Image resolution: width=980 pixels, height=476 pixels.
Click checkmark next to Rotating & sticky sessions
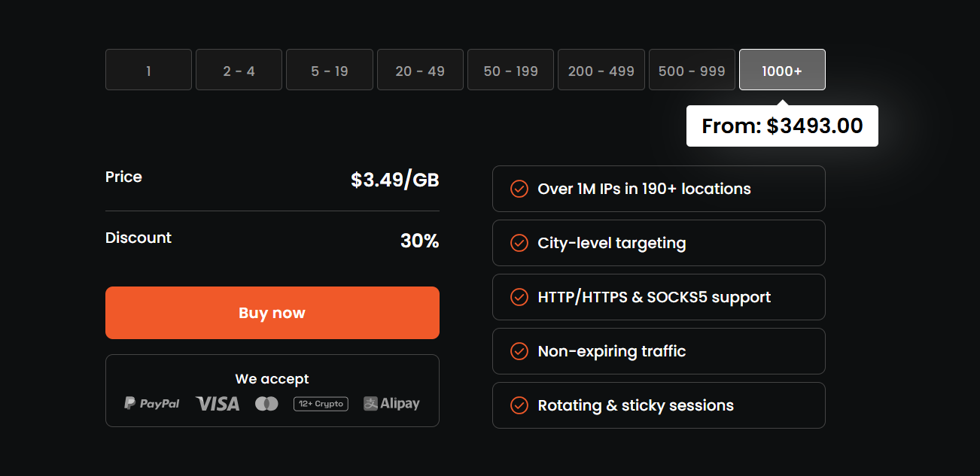[519, 405]
